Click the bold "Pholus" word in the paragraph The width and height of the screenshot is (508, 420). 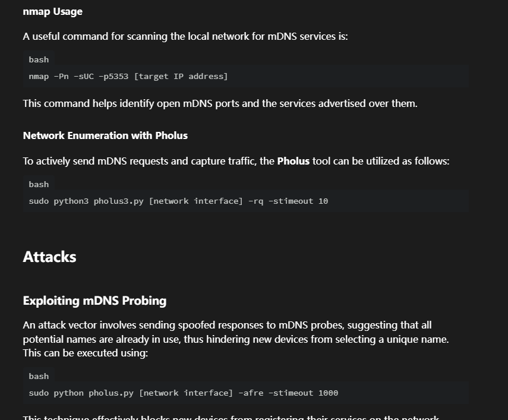point(293,161)
